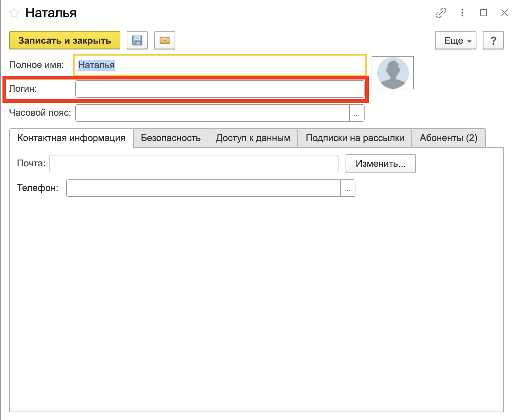Copy link via the chain icon
The width and height of the screenshot is (518, 420).
coord(441,13)
